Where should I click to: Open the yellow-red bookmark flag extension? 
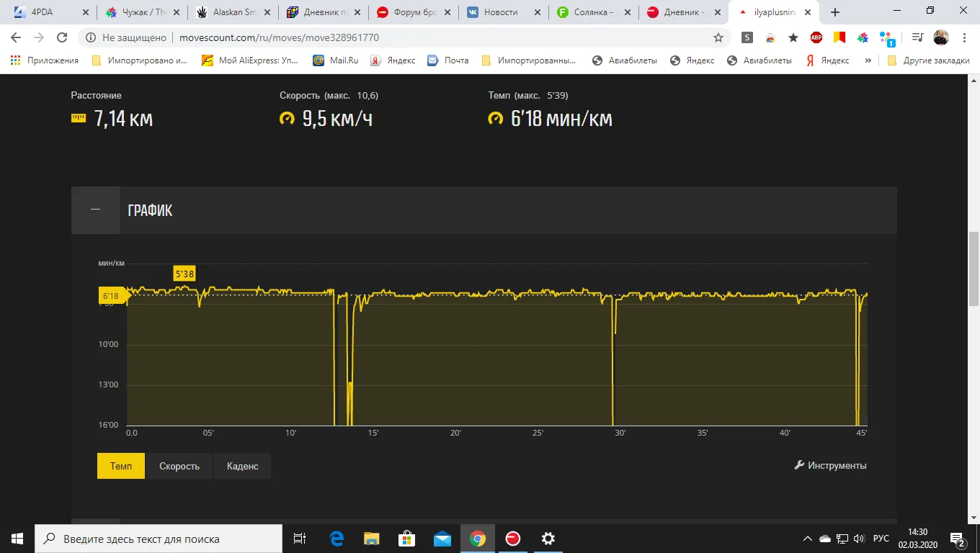[839, 37]
